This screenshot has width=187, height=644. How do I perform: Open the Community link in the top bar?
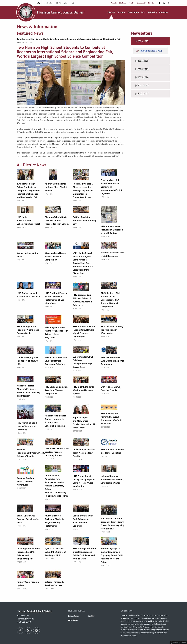pos(141,3)
